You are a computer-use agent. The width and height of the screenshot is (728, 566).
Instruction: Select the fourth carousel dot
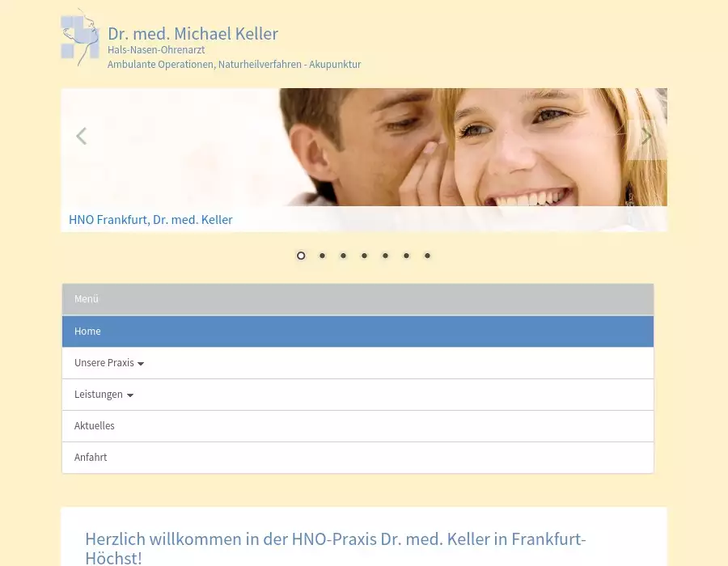coord(364,256)
